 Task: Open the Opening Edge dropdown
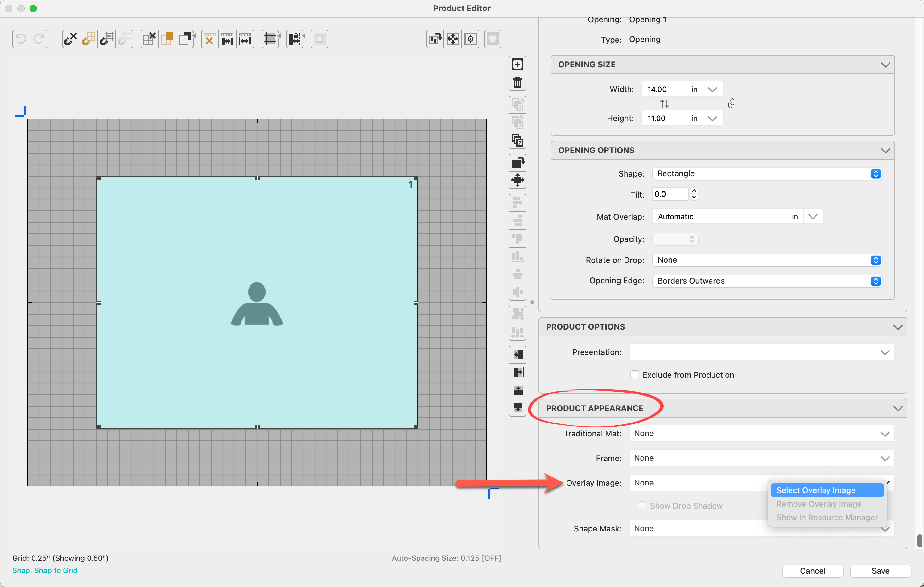(767, 281)
